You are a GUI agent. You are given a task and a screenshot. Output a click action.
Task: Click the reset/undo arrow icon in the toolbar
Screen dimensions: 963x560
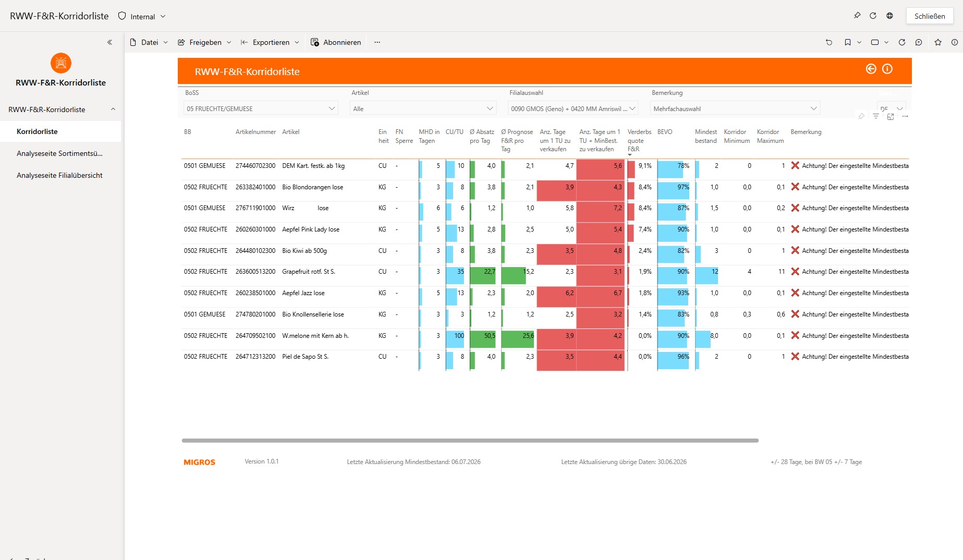tap(829, 42)
